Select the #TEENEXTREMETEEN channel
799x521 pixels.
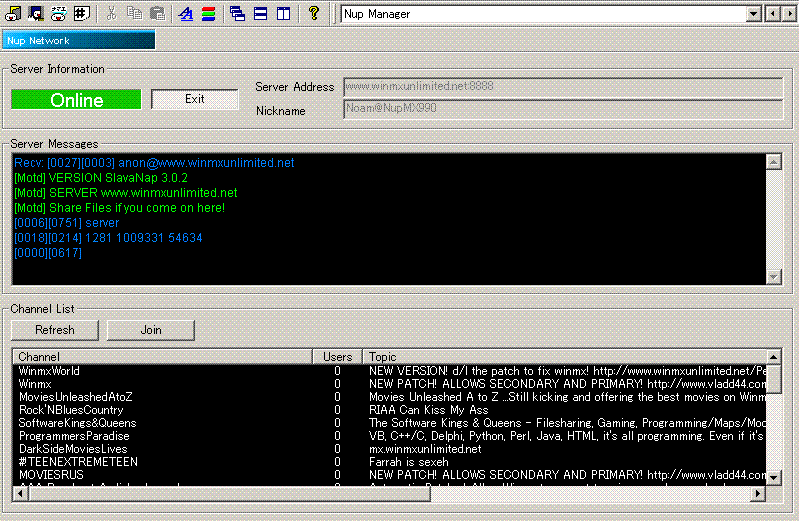389,462
